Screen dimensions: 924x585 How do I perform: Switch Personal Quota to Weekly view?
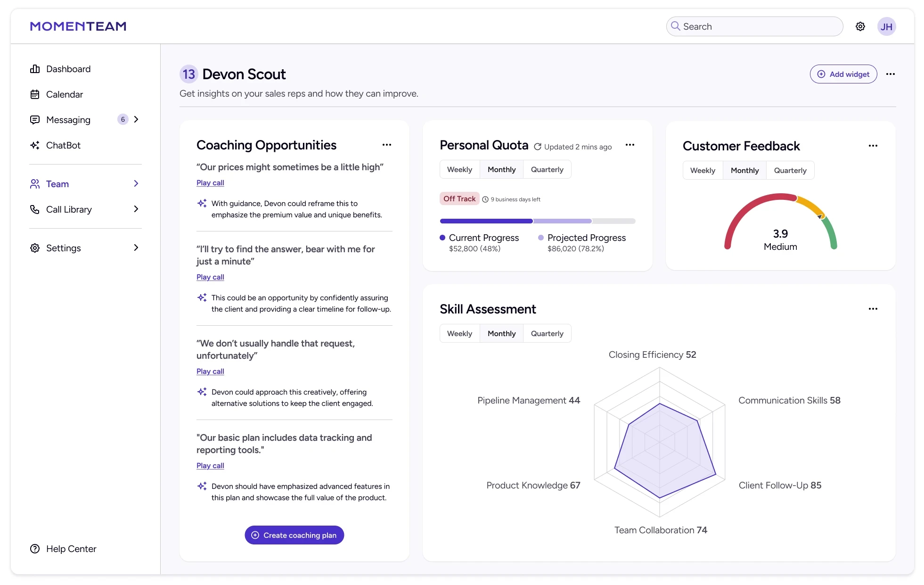[x=459, y=169]
